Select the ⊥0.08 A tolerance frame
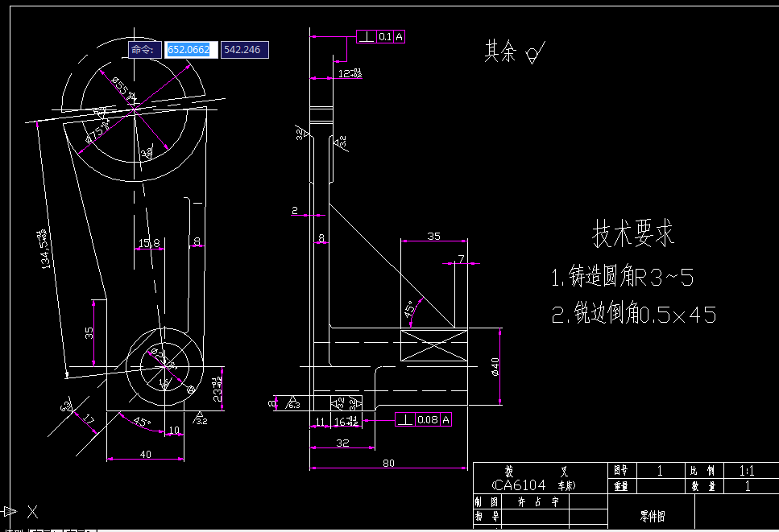Viewport: 779px width, 532px height. point(423,419)
